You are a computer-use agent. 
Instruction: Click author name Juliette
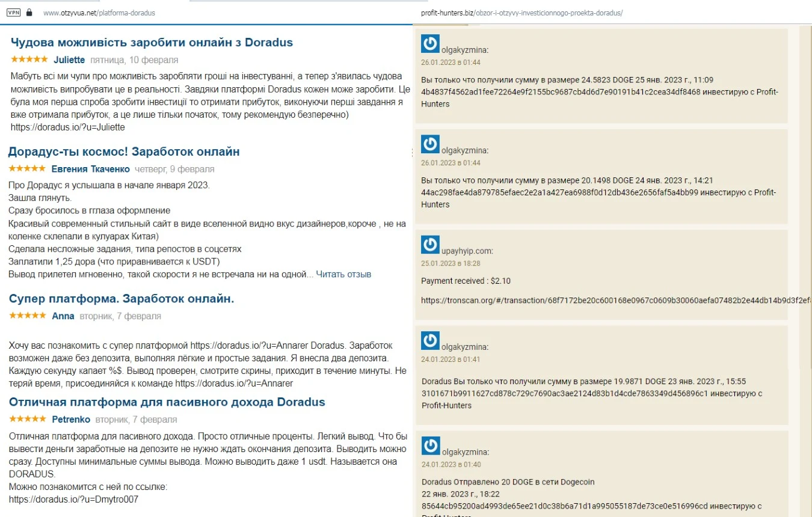[69, 60]
